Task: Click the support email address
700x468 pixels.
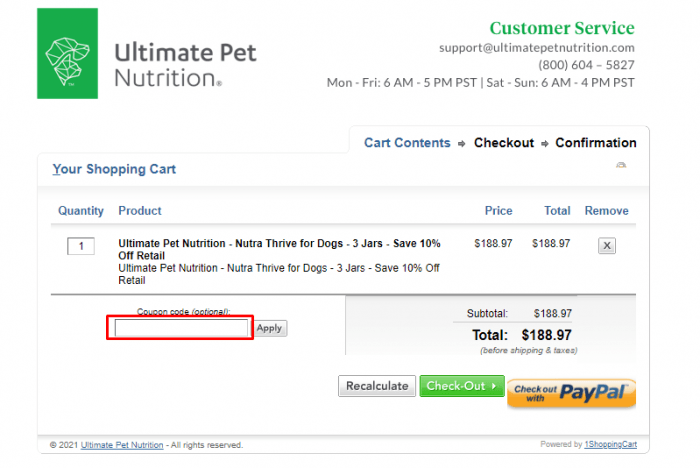Action: coord(537,48)
